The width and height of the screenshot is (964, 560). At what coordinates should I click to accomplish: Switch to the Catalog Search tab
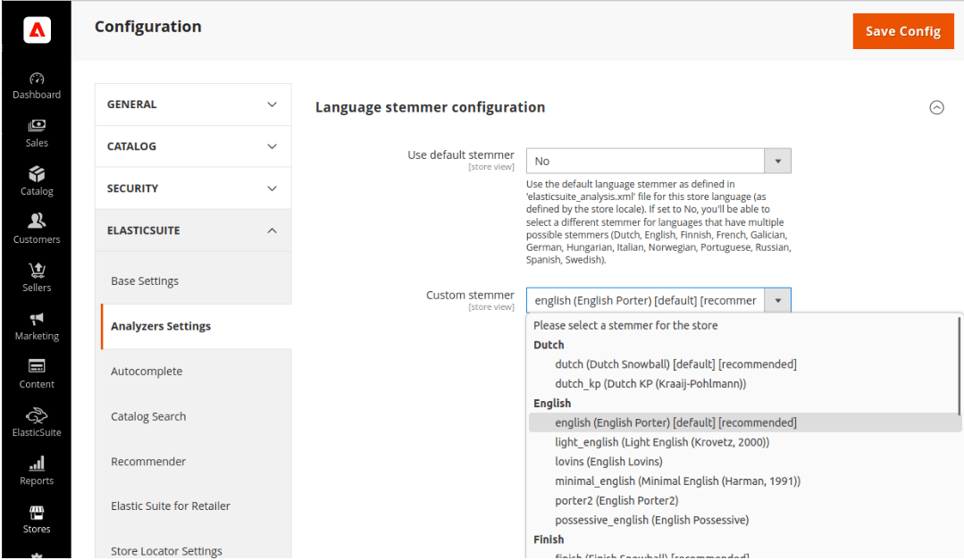pos(148,416)
